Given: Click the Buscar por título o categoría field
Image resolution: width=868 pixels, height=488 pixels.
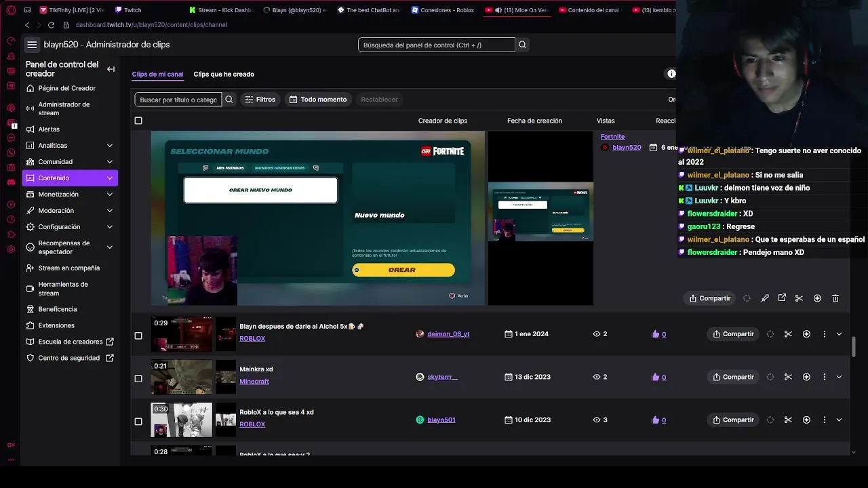Looking at the screenshot, I should (x=178, y=100).
